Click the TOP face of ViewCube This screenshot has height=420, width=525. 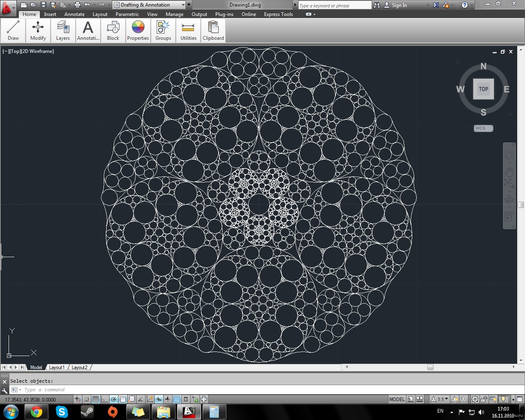[x=484, y=89]
